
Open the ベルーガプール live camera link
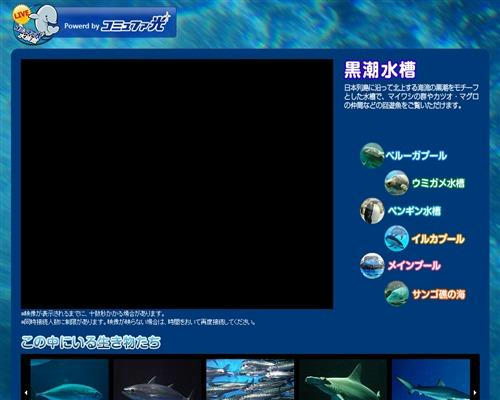pyautogui.click(x=416, y=155)
